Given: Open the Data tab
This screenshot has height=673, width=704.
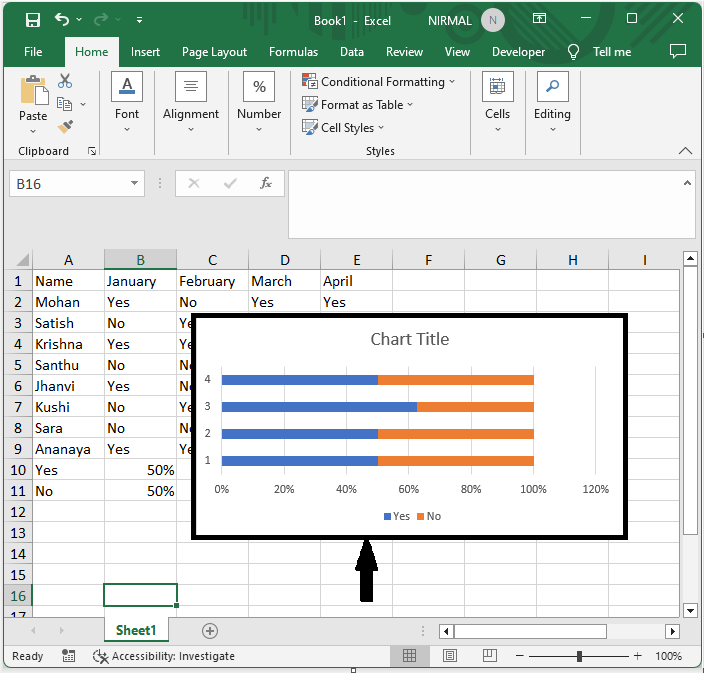Looking at the screenshot, I should pos(352,52).
